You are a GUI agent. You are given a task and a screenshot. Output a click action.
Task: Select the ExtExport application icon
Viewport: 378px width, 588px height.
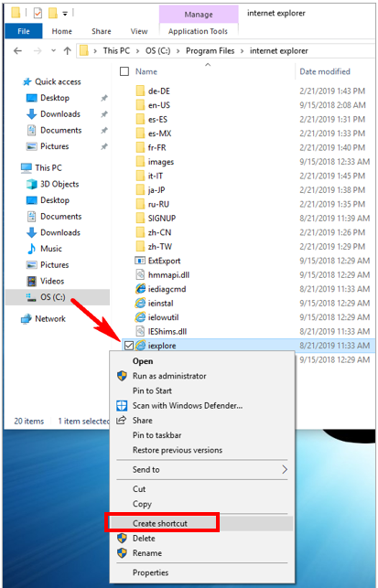140,261
